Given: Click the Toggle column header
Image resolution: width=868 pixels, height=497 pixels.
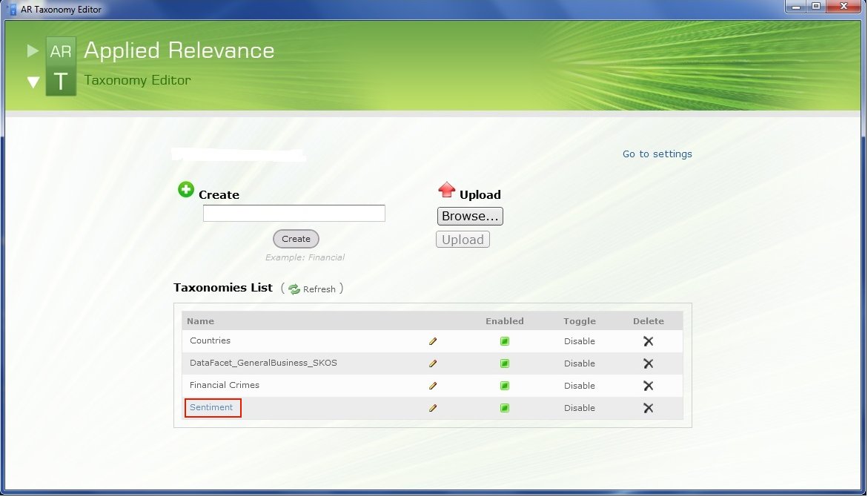Looking at the screenshot, I should point(580,321).
